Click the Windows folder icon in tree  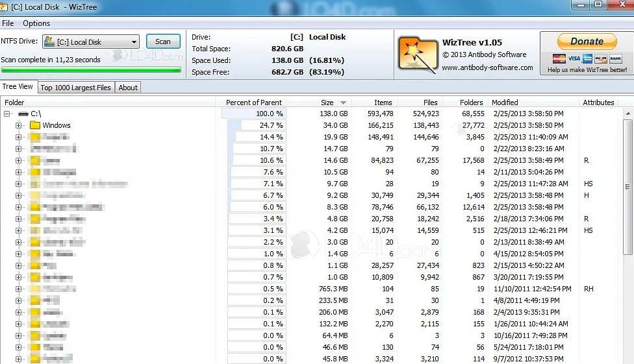(35, 125)
